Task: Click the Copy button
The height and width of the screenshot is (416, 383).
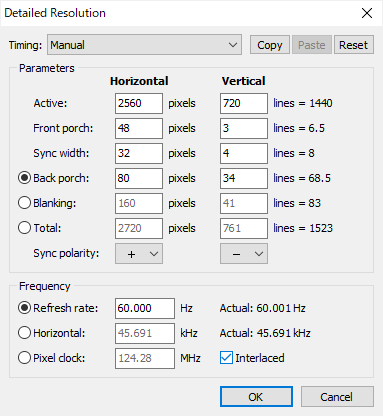Action: 270,45
